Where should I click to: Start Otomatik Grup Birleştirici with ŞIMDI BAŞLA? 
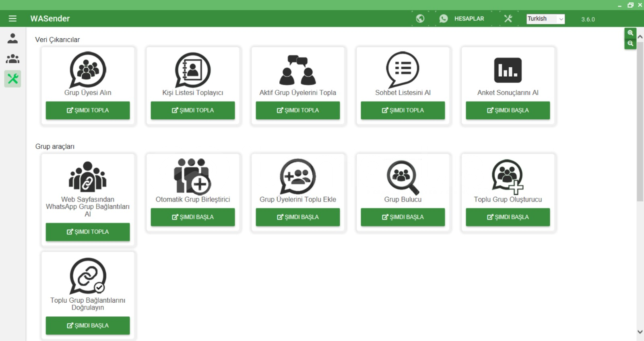tap(193, 217)
